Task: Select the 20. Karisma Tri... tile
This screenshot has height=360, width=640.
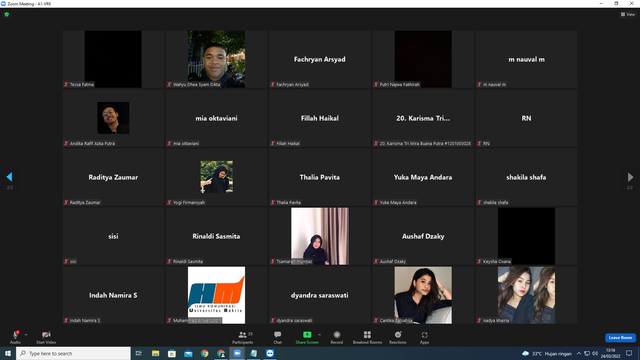Action: tap(423, 118)
